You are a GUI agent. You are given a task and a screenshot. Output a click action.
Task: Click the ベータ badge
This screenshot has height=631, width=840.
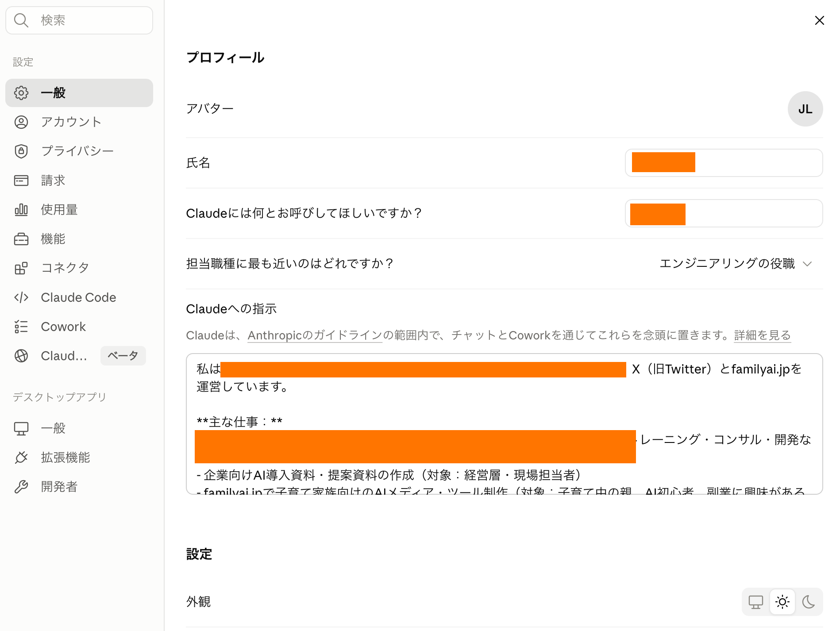tap(123, 356)
